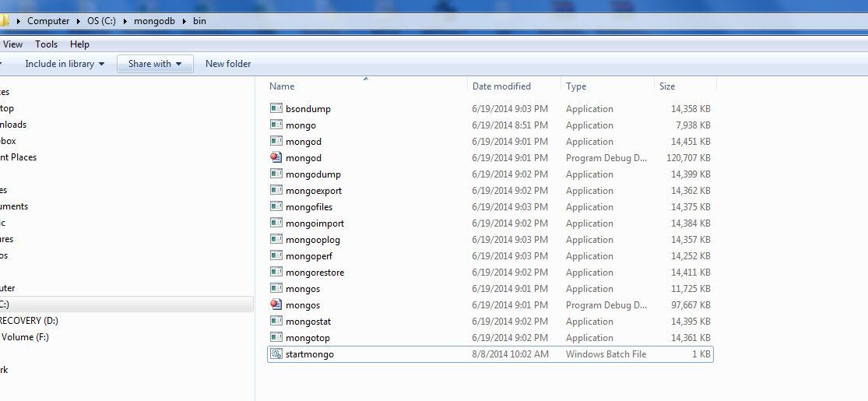868x401 pixels.
Task: Click the mongoexport application icon
Action: pyautogui.click(x=276, y=190)
